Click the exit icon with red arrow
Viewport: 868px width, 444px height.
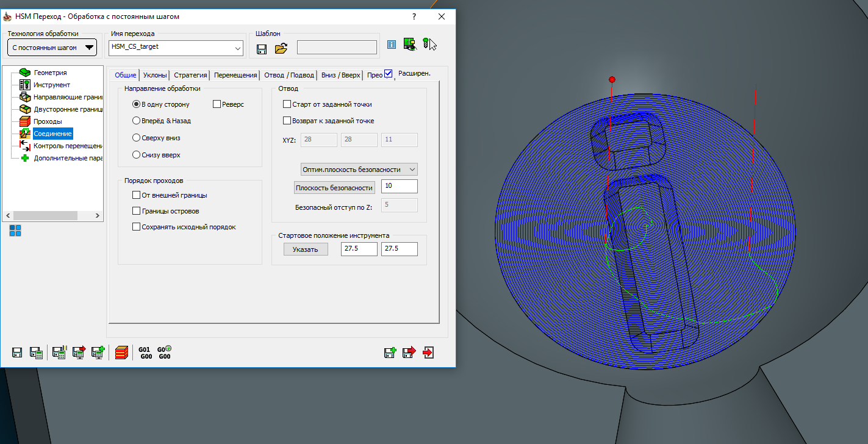point(428,352)
